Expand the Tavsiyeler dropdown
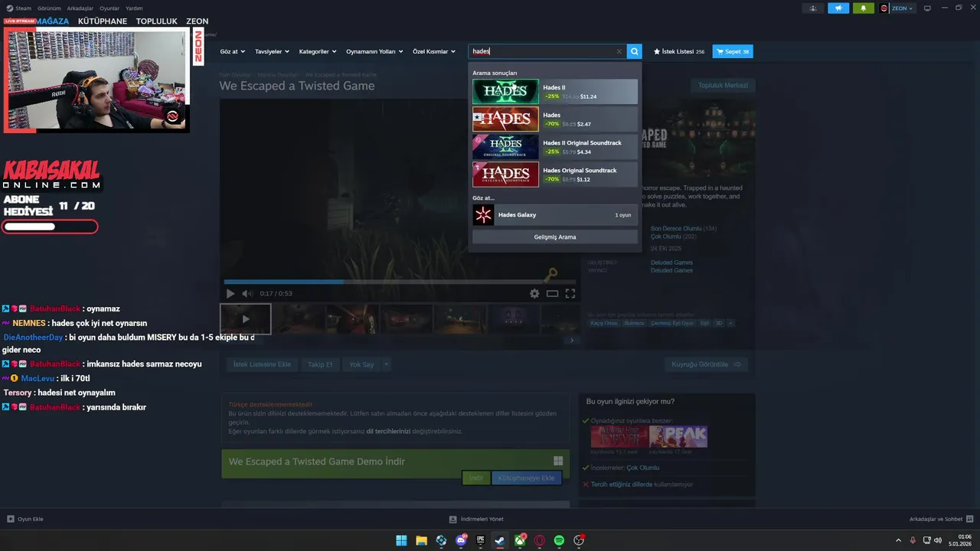 click(272, 51)
